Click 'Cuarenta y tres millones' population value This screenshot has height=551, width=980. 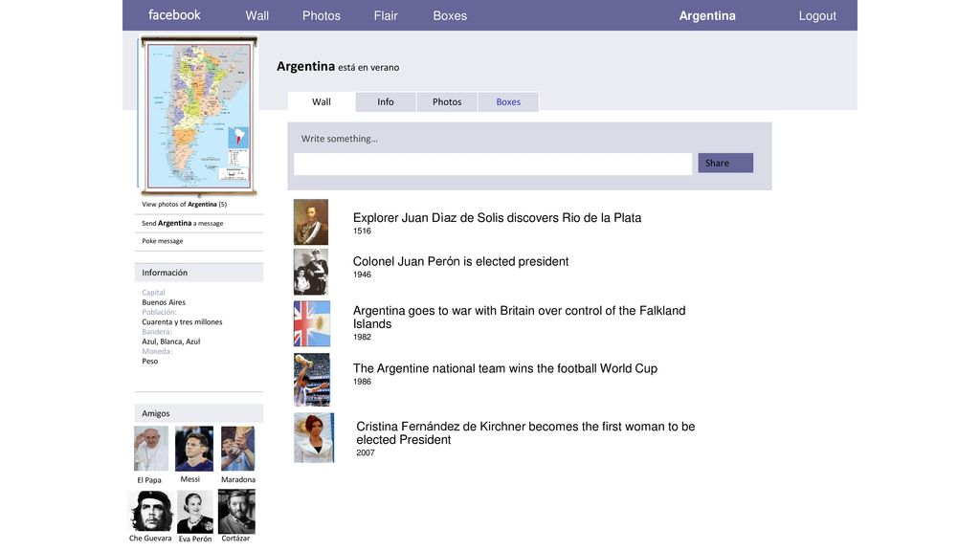click(182, 322)
